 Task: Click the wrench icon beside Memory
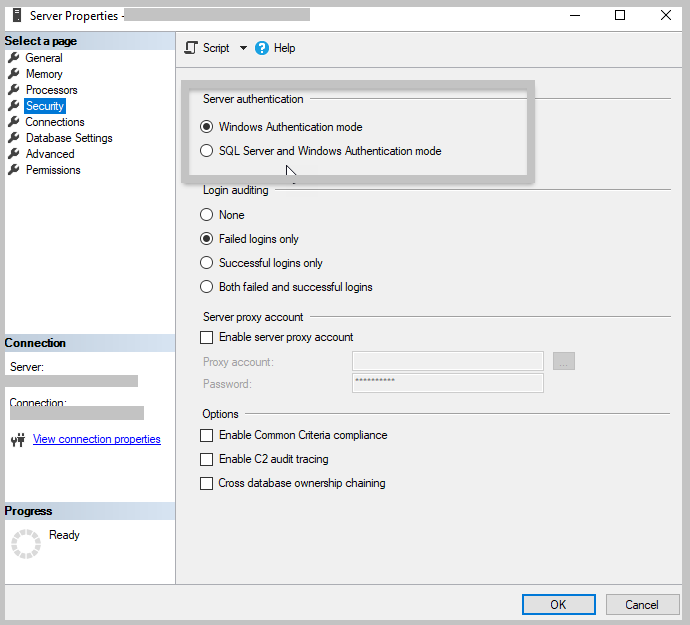click(14, 74)
